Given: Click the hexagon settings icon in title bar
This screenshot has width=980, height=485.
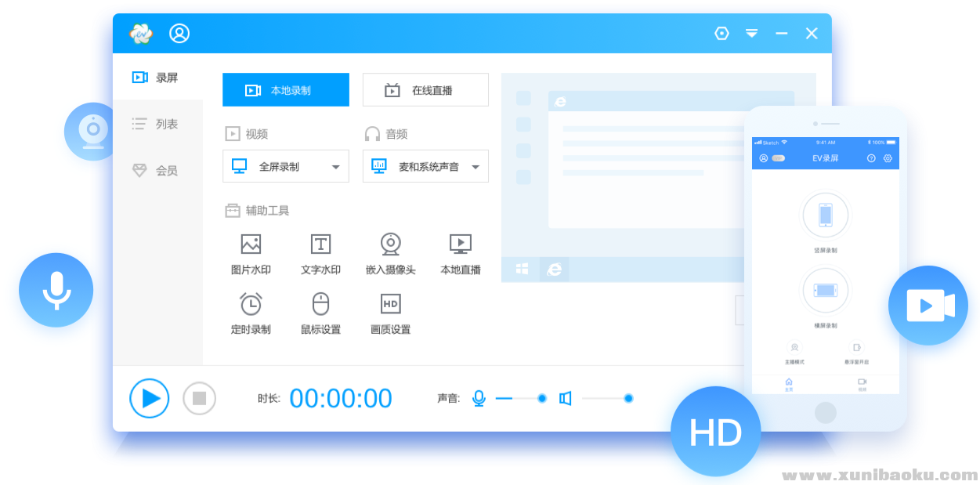Looking at the screenshot, I should pos(721,33).
